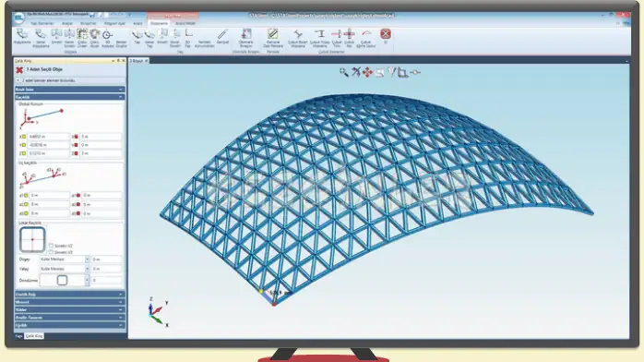The height and width of the screenshot is (362, 644).
Task: Enable the Simetri U2 checkbox
Action: (x=51, y=246)
